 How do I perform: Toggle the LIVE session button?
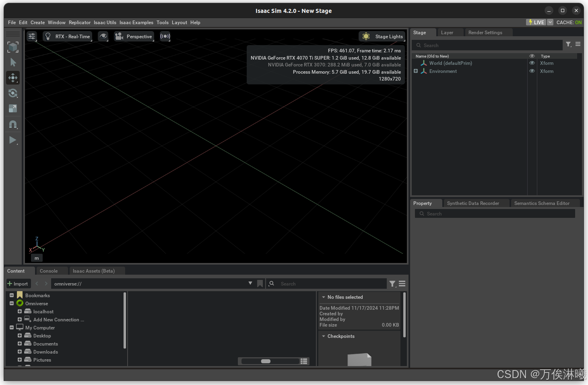[x=536, y=22]
